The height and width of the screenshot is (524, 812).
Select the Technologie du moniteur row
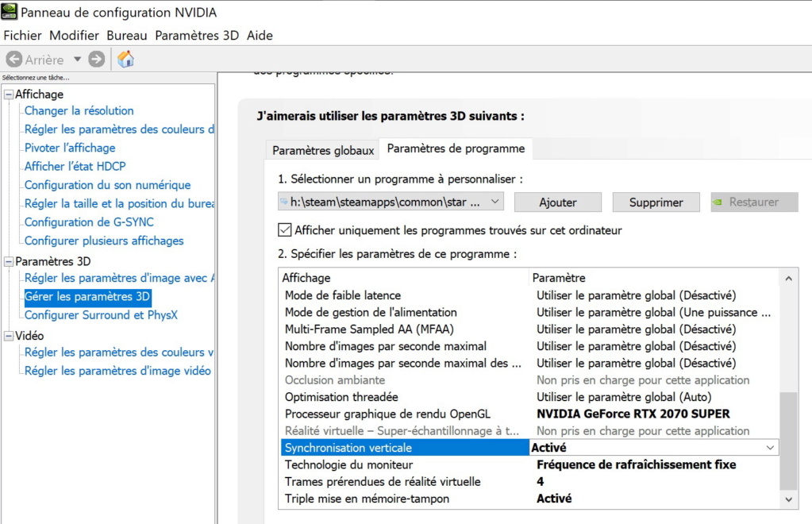[x=529, y=465]
